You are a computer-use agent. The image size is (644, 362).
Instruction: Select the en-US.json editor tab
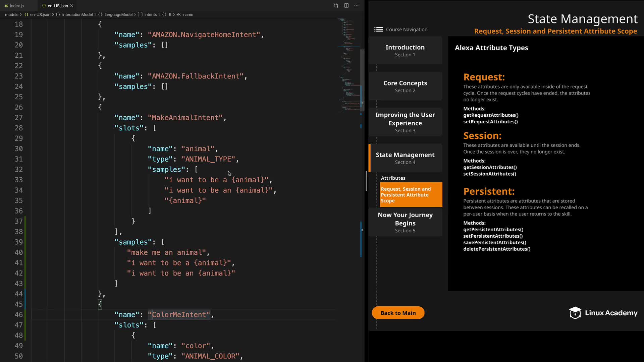point(57,6)
